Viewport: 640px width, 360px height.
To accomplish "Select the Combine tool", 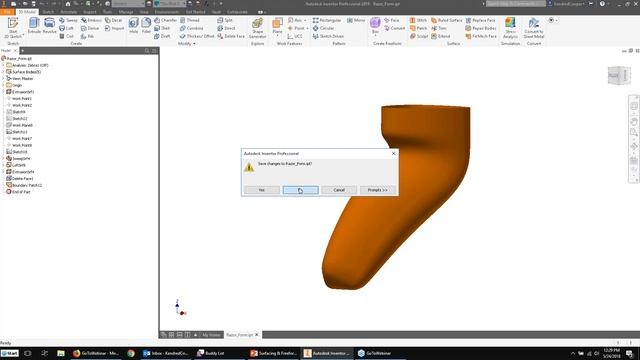I will pos(191,28).
